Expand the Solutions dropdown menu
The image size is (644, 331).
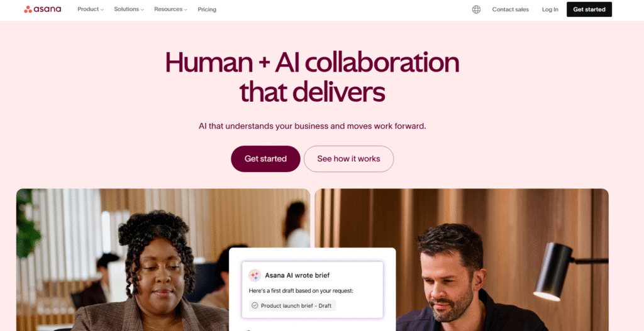tap(129, 9)
